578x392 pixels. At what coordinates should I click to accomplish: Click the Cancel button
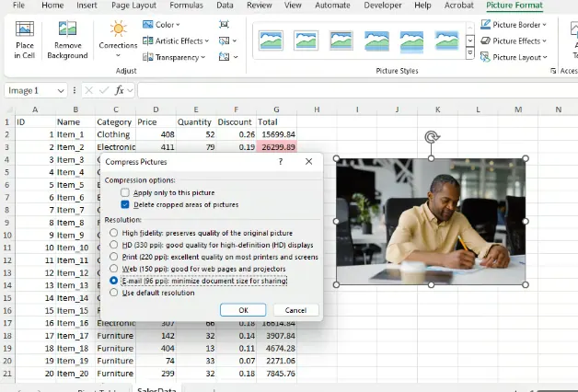(x=295, y=310)
